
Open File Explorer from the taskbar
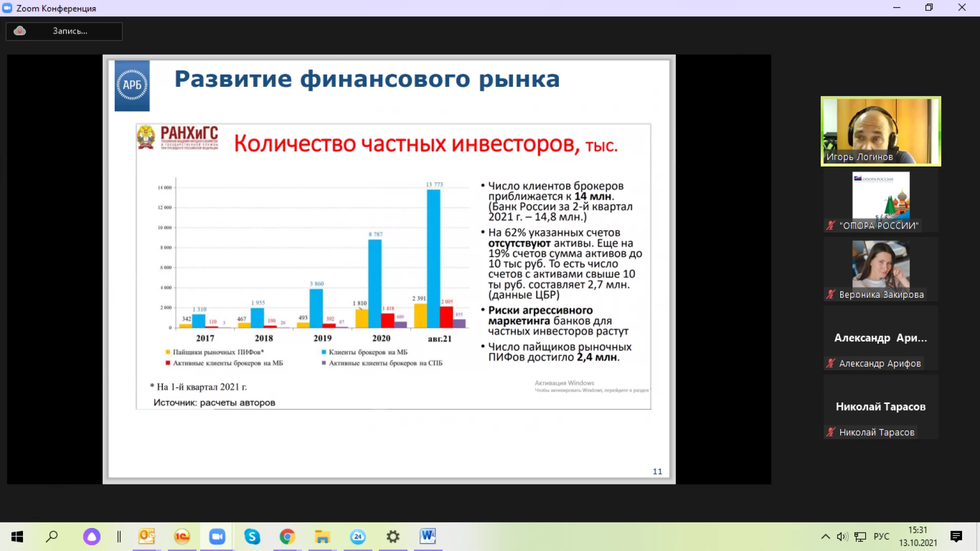pos(322,537)
